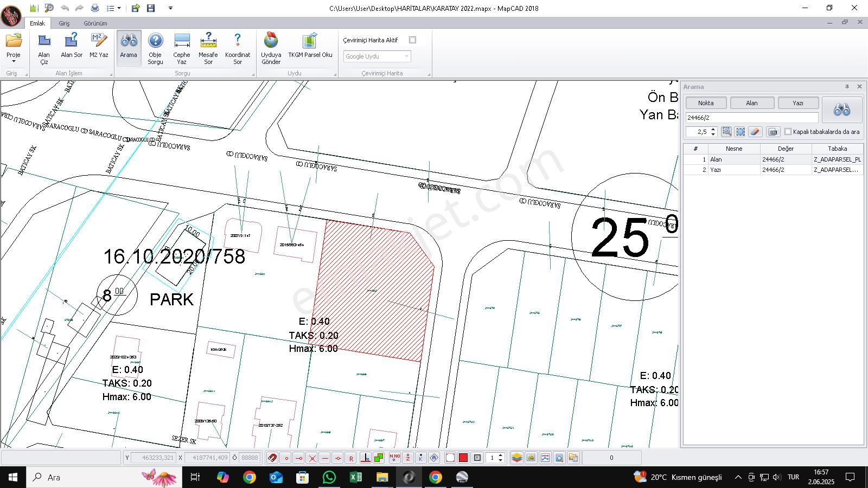Toggle the magnet snap icon in bottom toolbar
The height and width of the screenshot is (488, 868).
(x=272, y=458)
